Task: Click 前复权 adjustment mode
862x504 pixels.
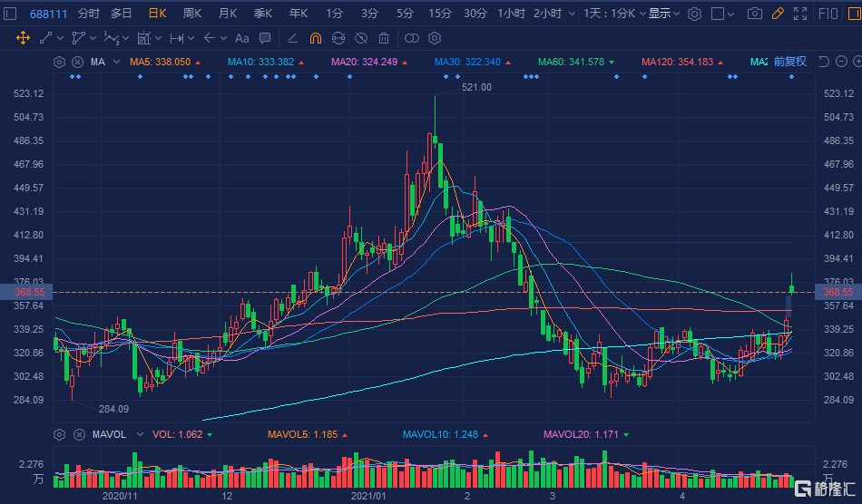Action: (789, 62)
